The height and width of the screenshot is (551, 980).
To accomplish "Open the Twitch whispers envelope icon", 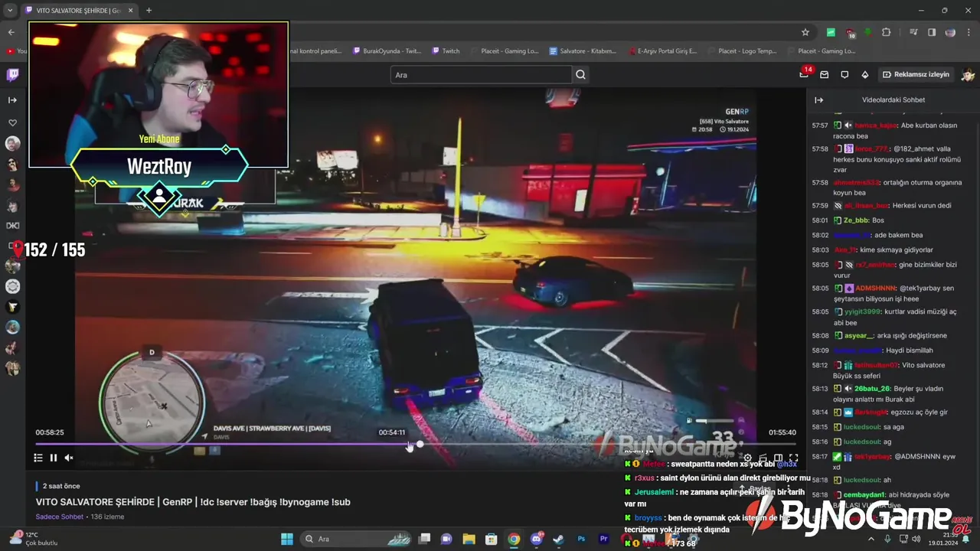I will (825, 75).
